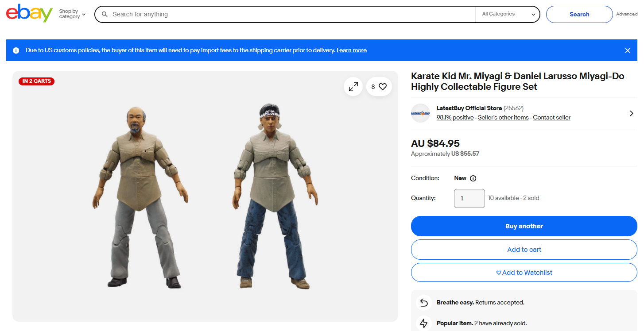Open the Shop by category menu
Viewport: 644px width, 331px height.
72,14
